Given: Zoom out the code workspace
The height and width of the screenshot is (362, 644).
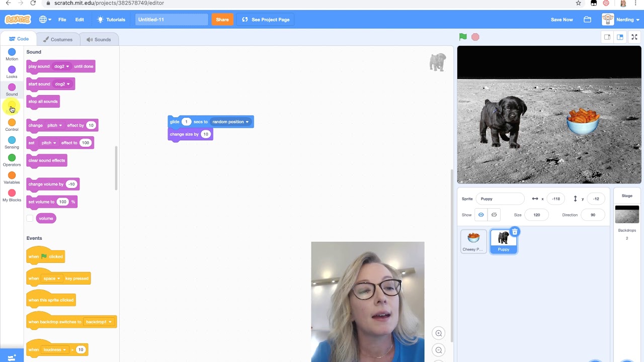Looking at the screenshot, I should point(439,350).
